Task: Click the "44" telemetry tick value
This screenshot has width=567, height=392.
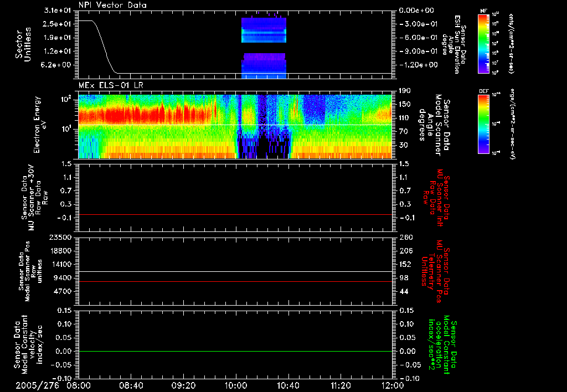Action: click(404, 291)
